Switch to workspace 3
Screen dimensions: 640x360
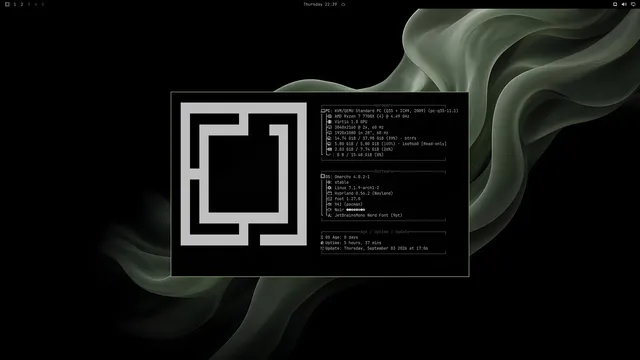tap(29, 4)
